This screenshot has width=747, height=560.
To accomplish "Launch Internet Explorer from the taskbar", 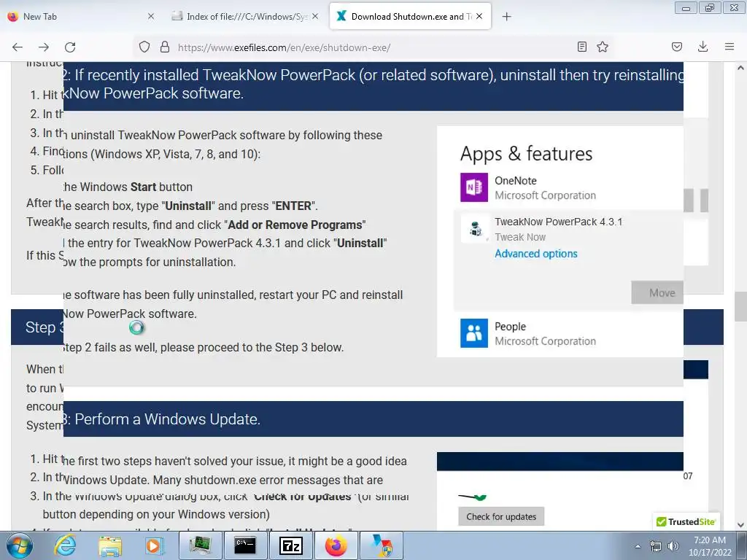I will (x=64, y=545).
